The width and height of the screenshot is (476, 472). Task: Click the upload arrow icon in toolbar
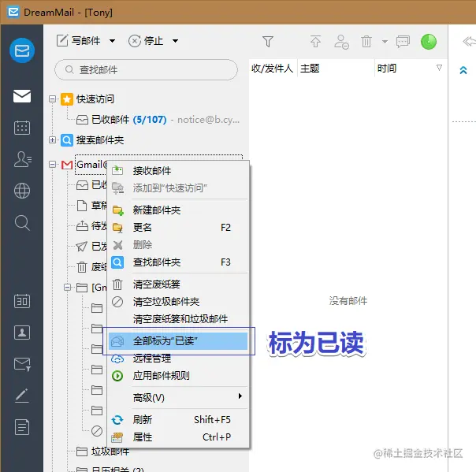tap(316, 41)
